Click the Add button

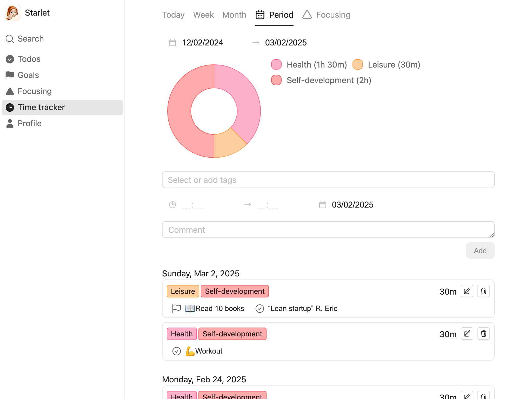point(480,250)
